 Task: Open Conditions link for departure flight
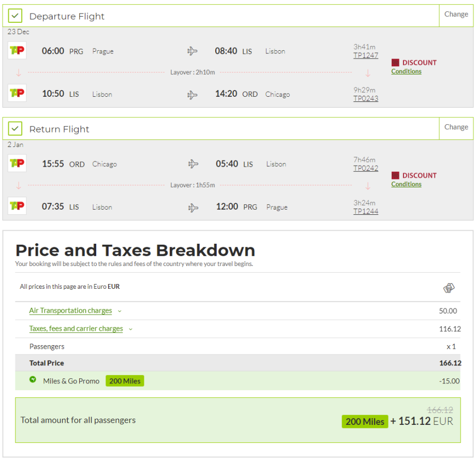[406, 71]
